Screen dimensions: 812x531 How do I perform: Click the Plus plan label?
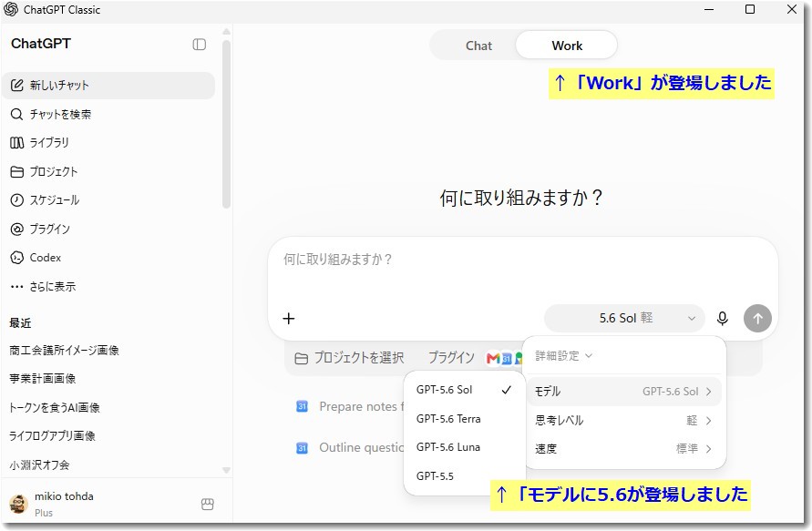tap(44, 513)
